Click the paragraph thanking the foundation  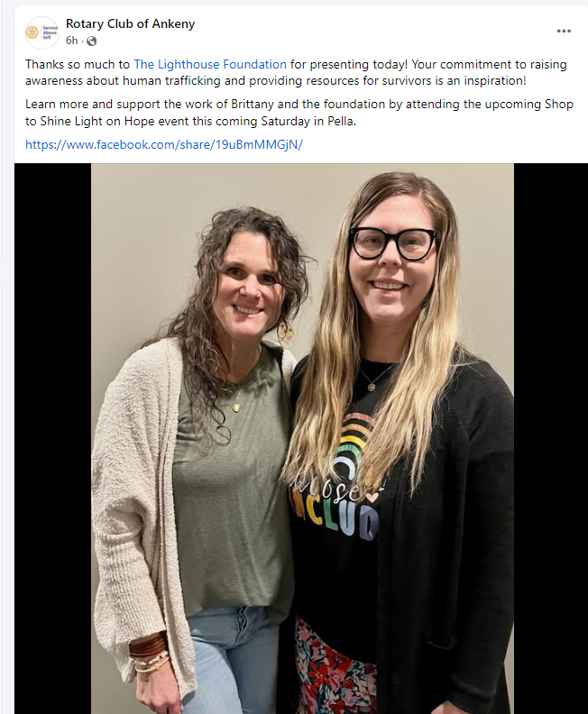(296, 72)
